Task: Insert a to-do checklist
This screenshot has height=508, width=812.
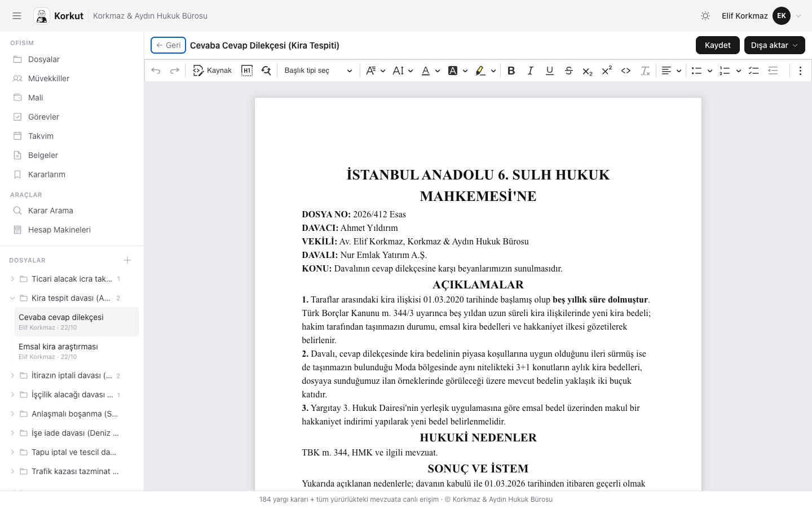Action: pos(753,71)
